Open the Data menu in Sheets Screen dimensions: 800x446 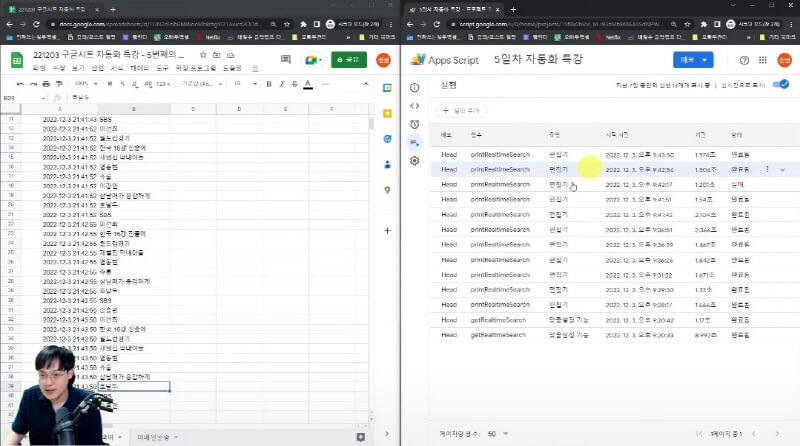(x=139, y=68)
